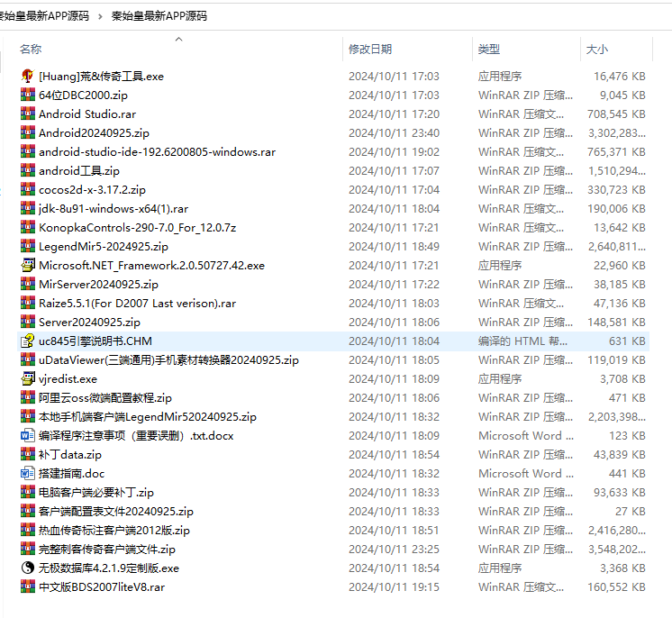The image size is (672, 618).
Task: Click the [Huang]荒&传奇工具.exe file icon
Action: coord(28,77)
